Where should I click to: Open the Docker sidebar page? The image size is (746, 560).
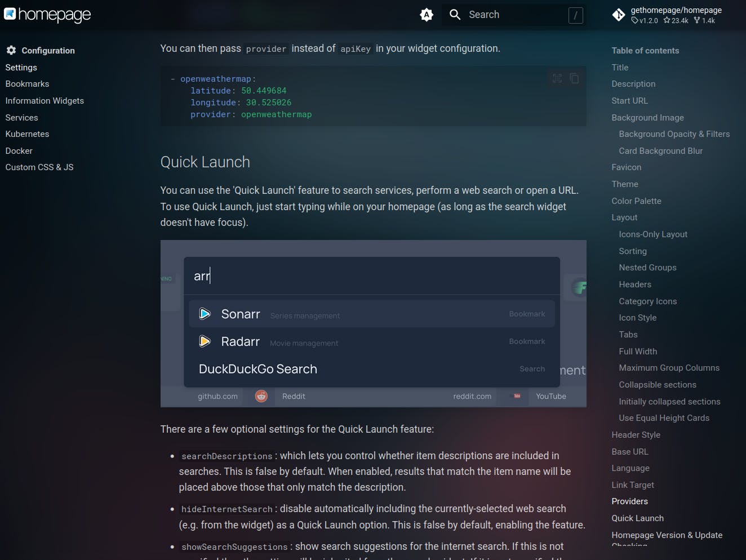point(19,151)
